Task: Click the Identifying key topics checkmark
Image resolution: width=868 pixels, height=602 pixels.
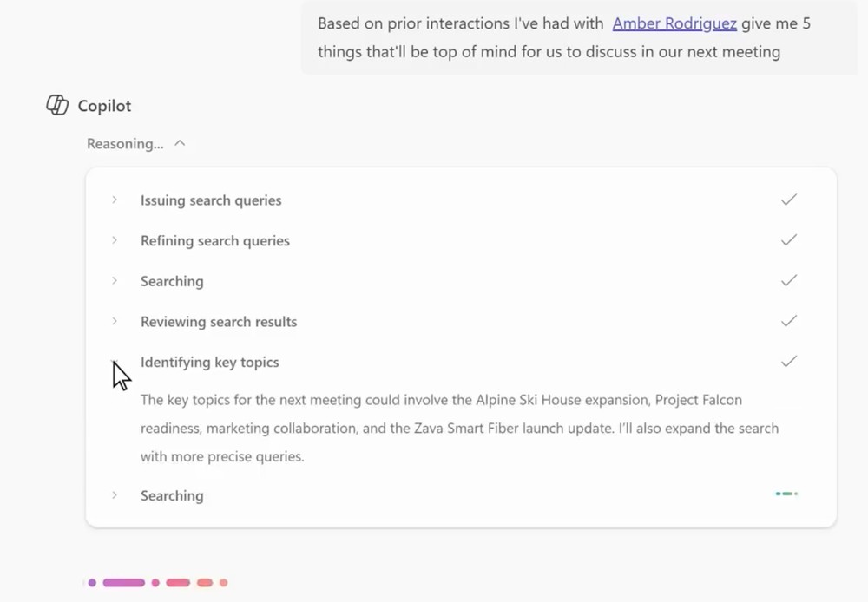Action: pos(789,361)
